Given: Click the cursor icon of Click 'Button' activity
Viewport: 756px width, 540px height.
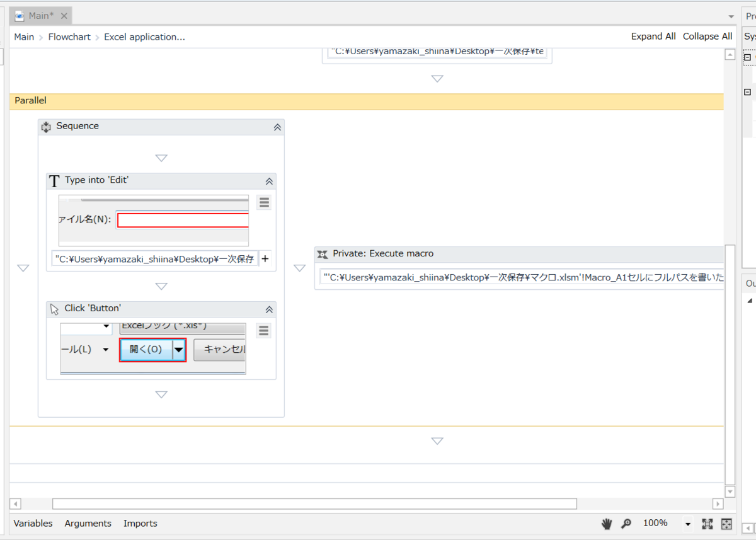Looking at the screenshot, I should [x=54, y=309].
